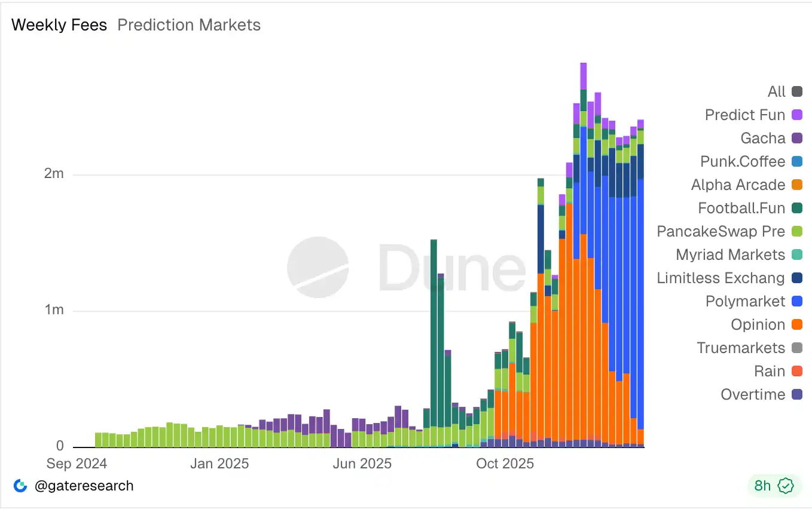Show only Polymarket via legend
This screenshot has width=812, height=509.
(745, 301)
